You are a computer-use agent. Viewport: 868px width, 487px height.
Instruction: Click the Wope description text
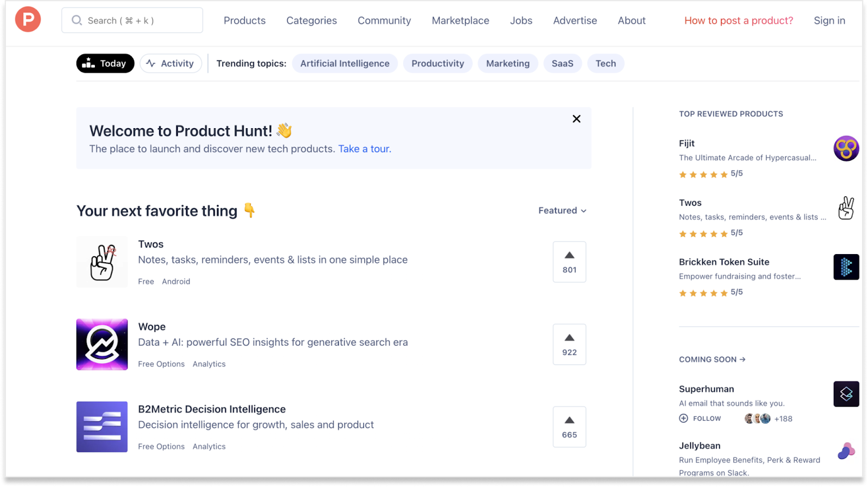point(273,343)
